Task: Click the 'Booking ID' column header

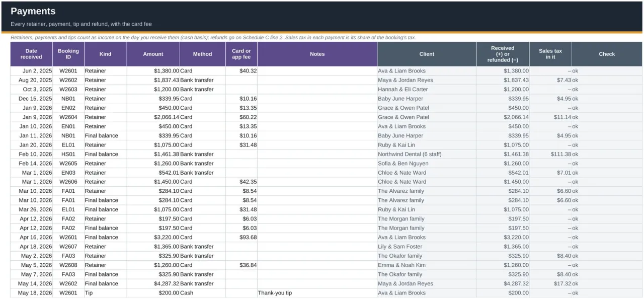Action: coord(68,54)
